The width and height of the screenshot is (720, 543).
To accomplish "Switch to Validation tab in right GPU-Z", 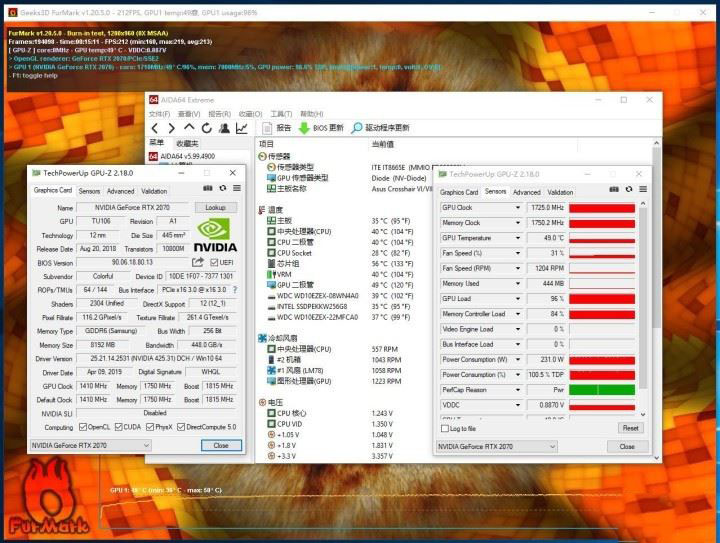I will pos(560,192).
